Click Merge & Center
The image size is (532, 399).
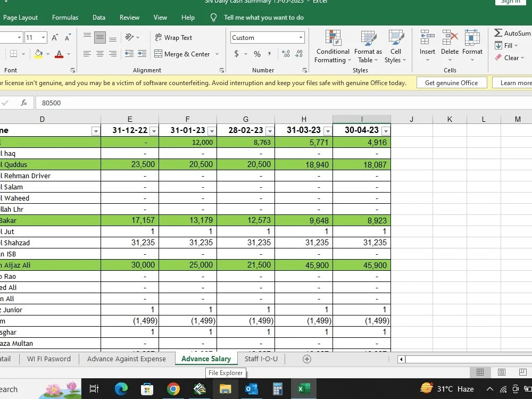point(182,54)
